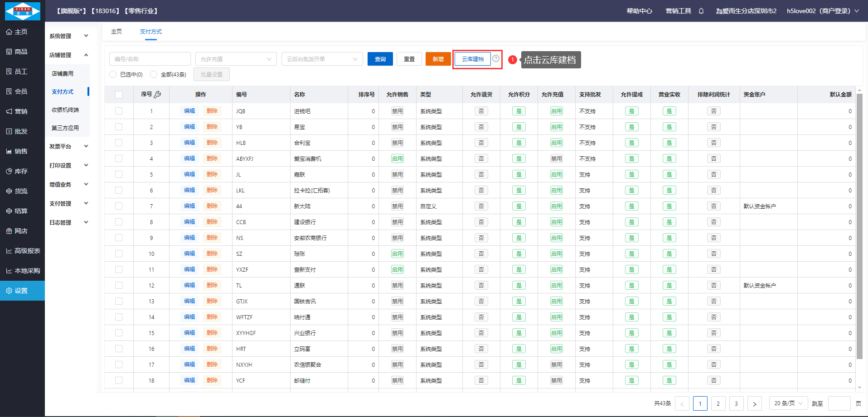This screenshot has width=868, height=417.
Task: Switch to the 主页 tab
Action: [116, 32]
